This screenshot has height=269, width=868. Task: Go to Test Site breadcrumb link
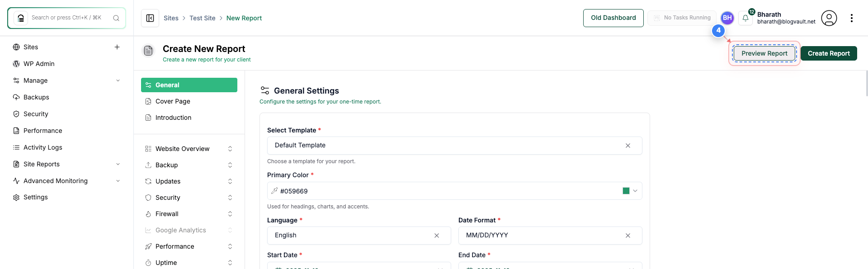point(203,18)
